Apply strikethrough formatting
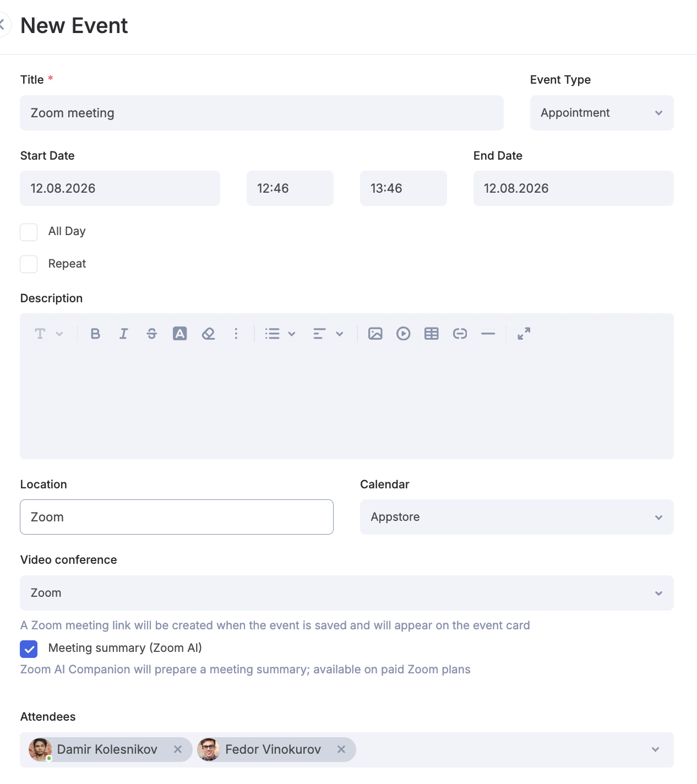The width and height of the screenshot is (697, 784). (152, 334)
